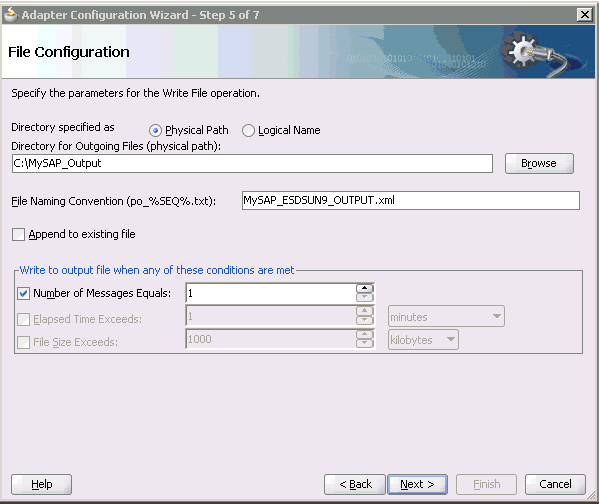Select the Logical Name radio button
The image size is (599, 504).
pyautogui.click(x=248, y=131)
